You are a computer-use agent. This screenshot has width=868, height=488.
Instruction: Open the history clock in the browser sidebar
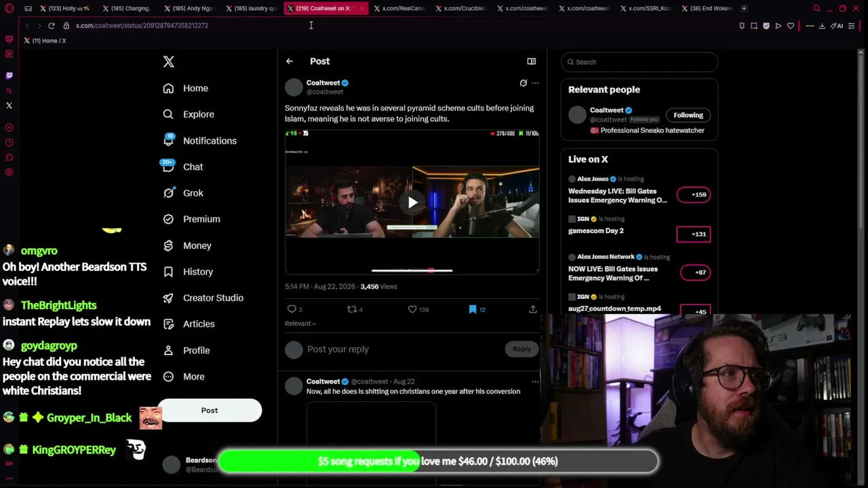(x=9, y=142)
